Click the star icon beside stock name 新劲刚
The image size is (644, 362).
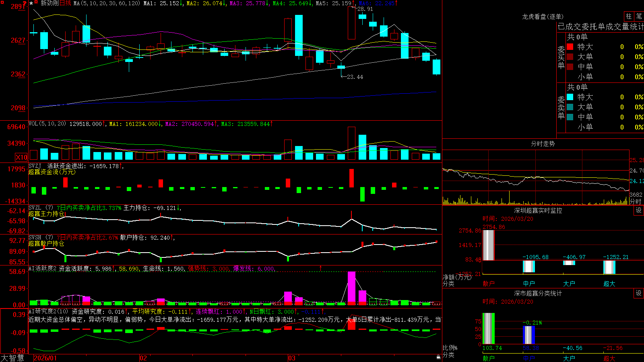pos(31,3)
